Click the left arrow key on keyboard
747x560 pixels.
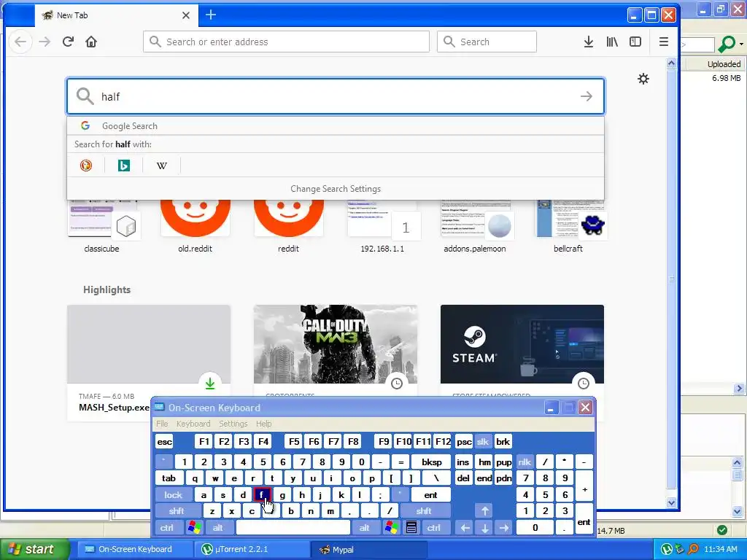pyautogui.click(x=465, y=528)
